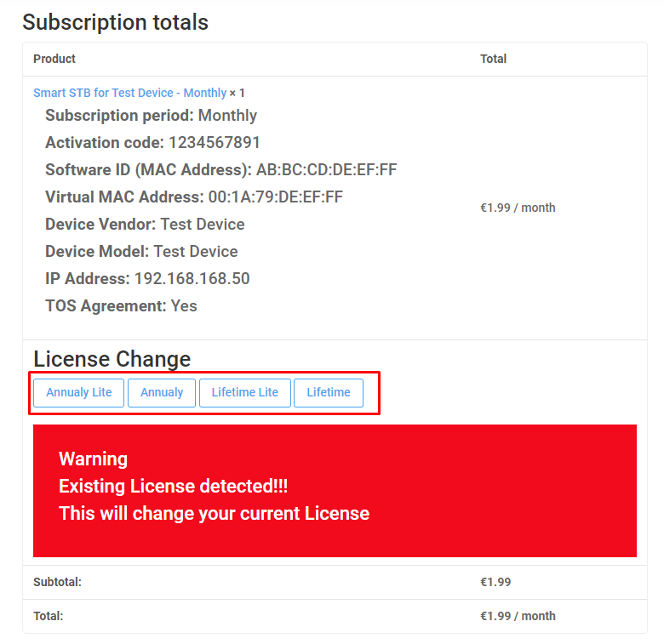The image size is (664, 644).
Task: Click the Existing License detected!!! warning text
Action: (173, 486)
